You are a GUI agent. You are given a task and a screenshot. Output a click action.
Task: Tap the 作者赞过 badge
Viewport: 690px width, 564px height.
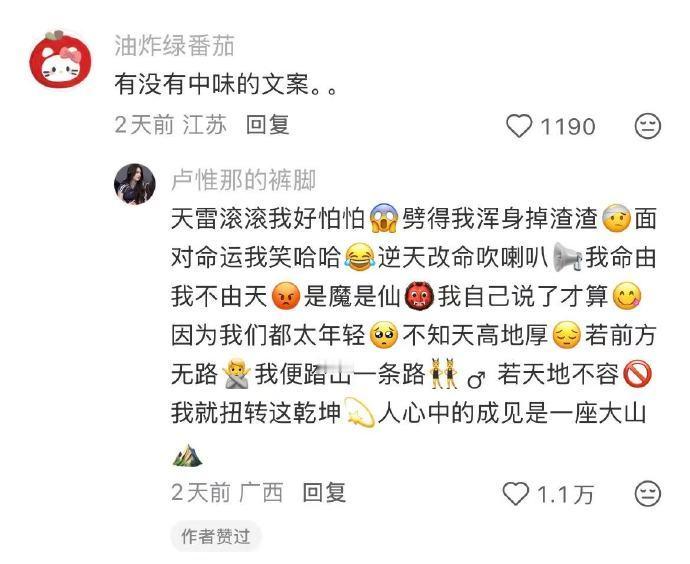(x=216, y=537)
